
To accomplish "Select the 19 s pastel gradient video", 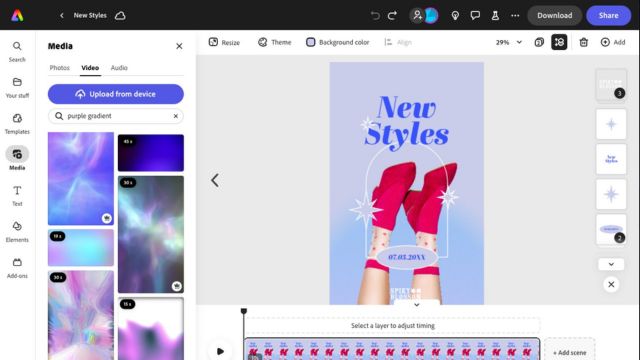I will [x=81, y=247].
